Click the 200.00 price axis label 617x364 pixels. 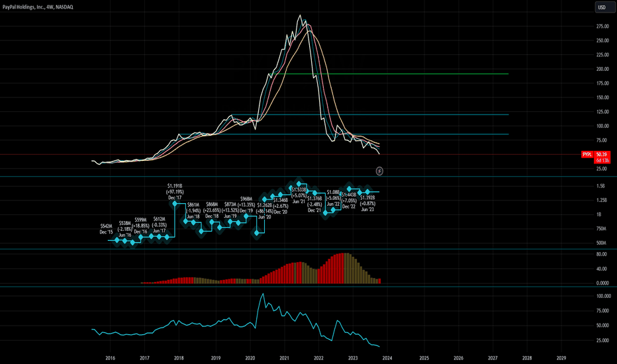[x=602, y=69]
